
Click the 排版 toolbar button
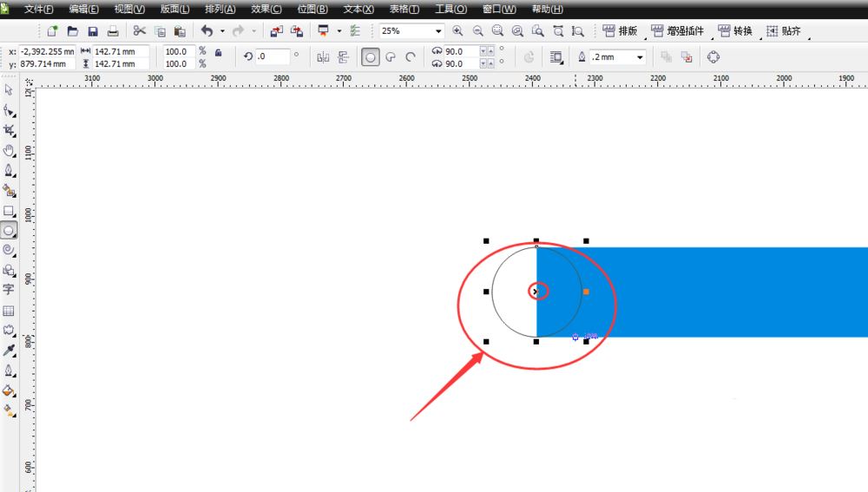coord(620,31)
